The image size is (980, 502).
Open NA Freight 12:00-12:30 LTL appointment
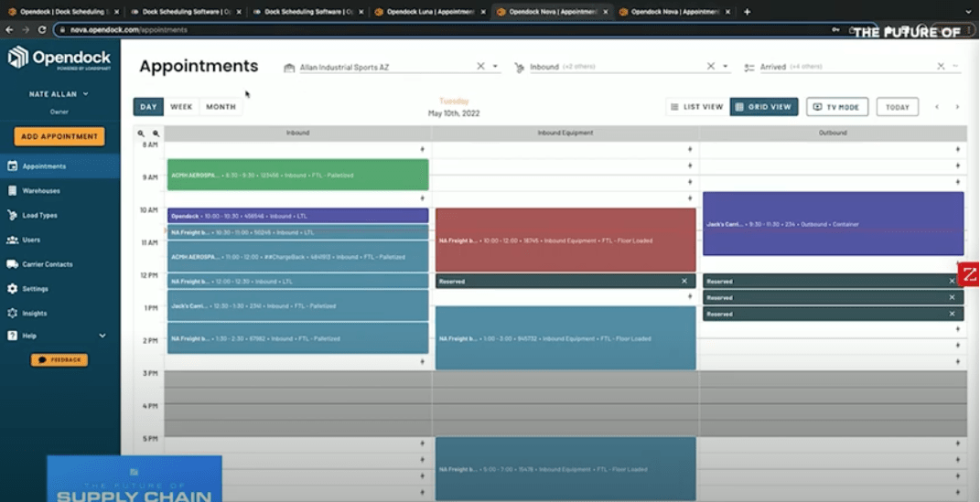[297, 281]
